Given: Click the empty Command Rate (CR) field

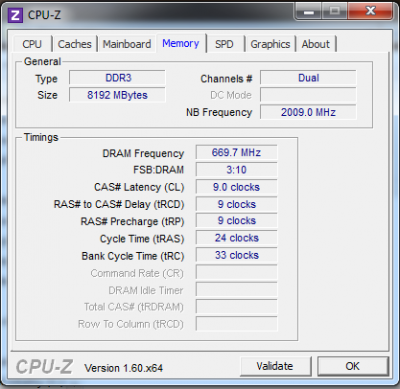Looking at the screenshot, I should click(x=237, y=272).
